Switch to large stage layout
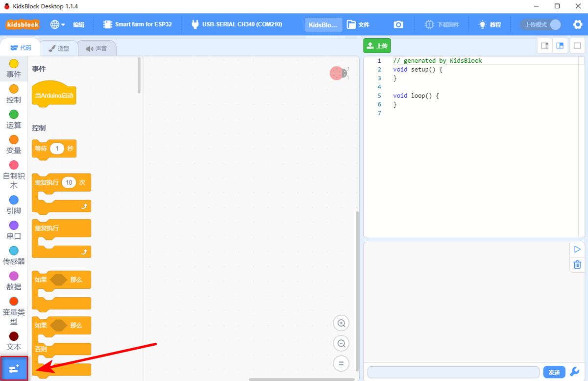The width and height of the screenshot is (588, 381). pos(561,46)
